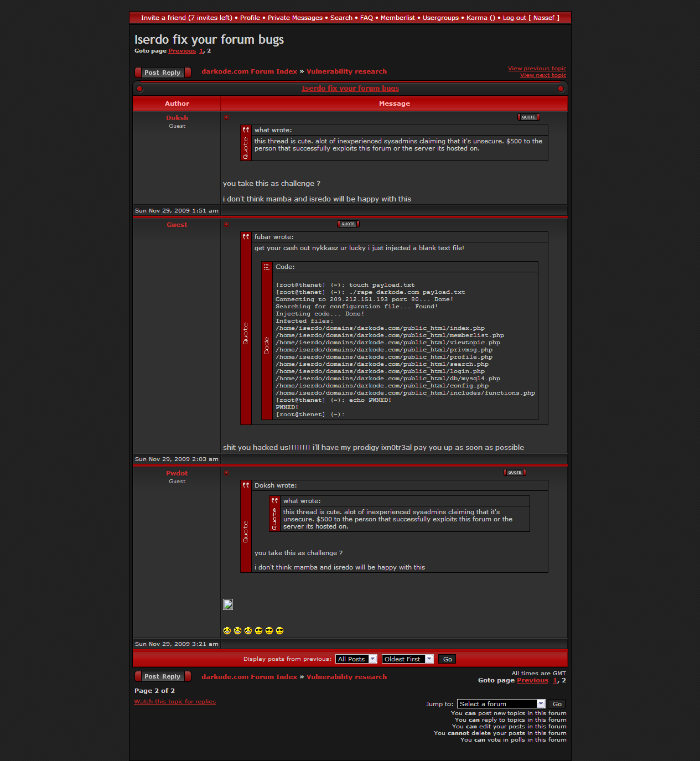Click Watch this topic for replies

(x=175, y=702)
